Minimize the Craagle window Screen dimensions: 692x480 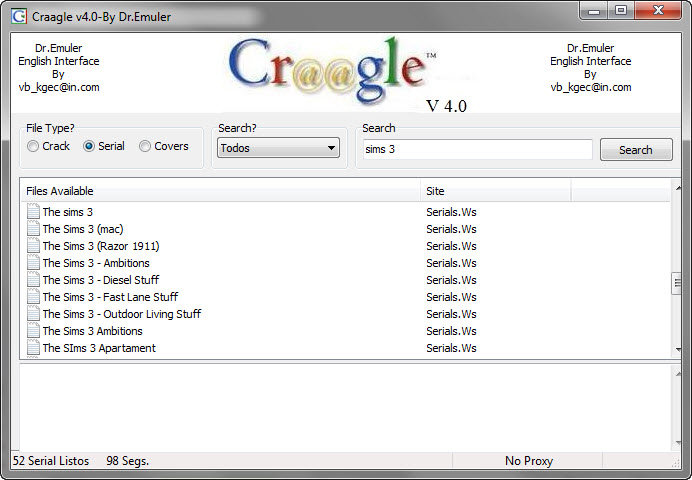[594, 11]
